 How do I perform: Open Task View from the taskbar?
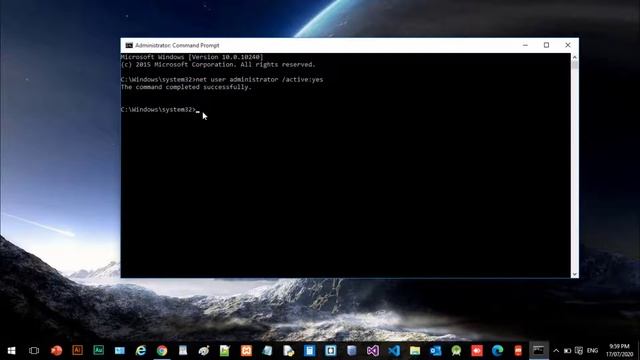[34, 351]
